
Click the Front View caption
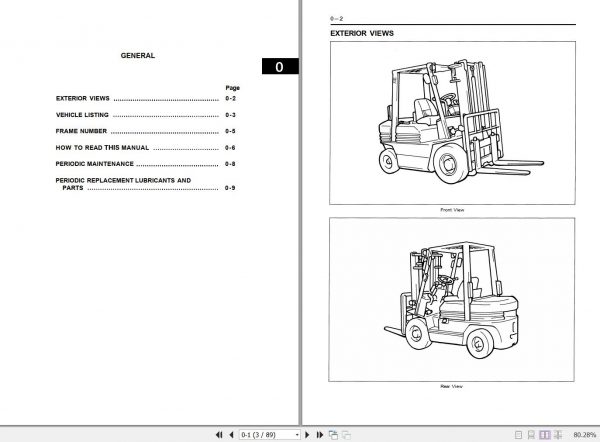452,210
